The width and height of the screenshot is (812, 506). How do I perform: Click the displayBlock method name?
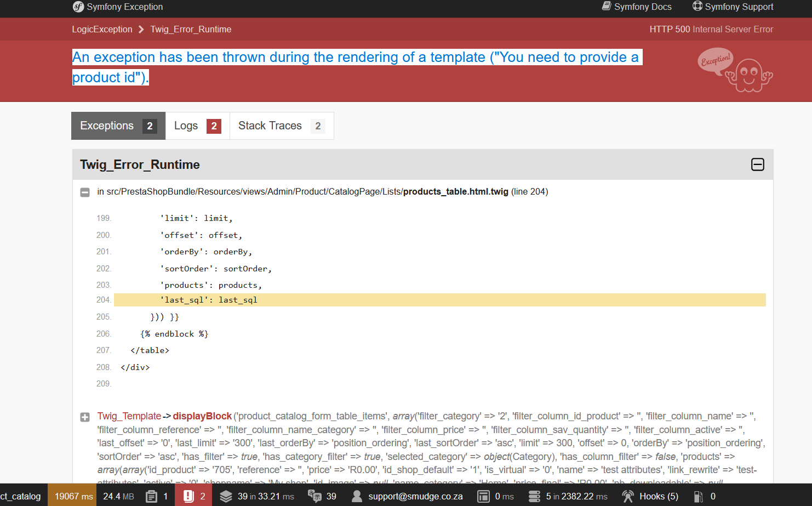[202, 417]
